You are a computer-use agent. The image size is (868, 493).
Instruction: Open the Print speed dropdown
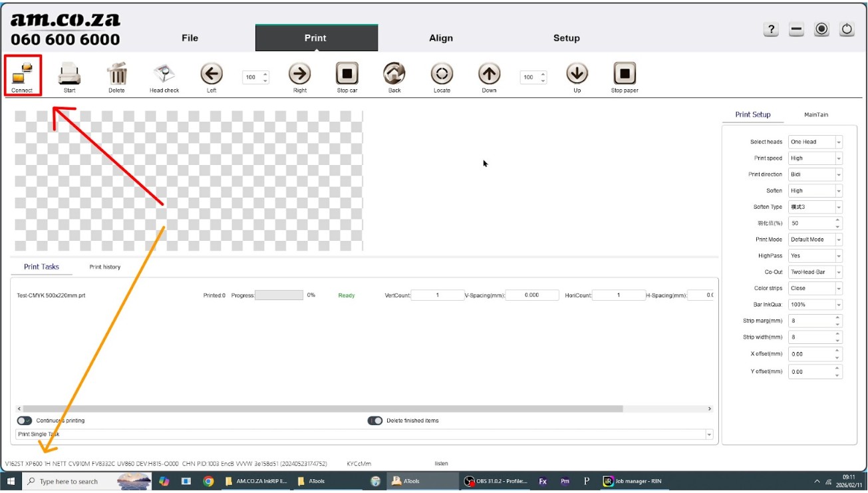pos(815,158)
